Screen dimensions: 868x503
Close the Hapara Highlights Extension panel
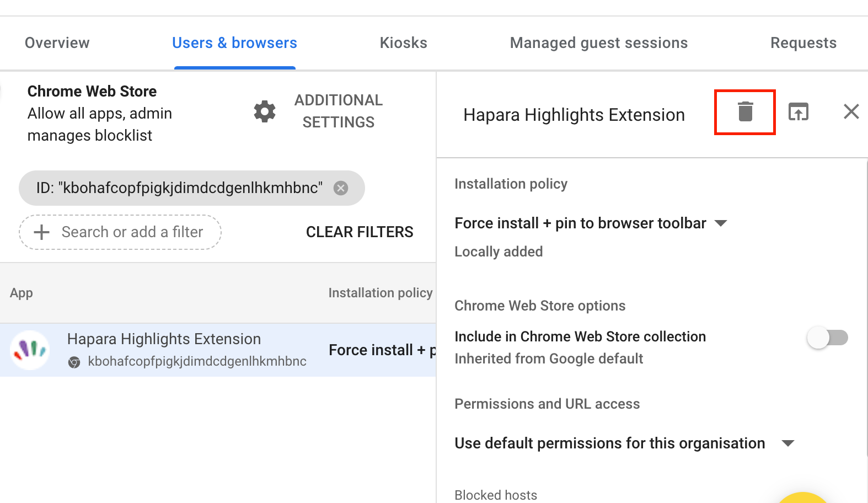(851, 112)
